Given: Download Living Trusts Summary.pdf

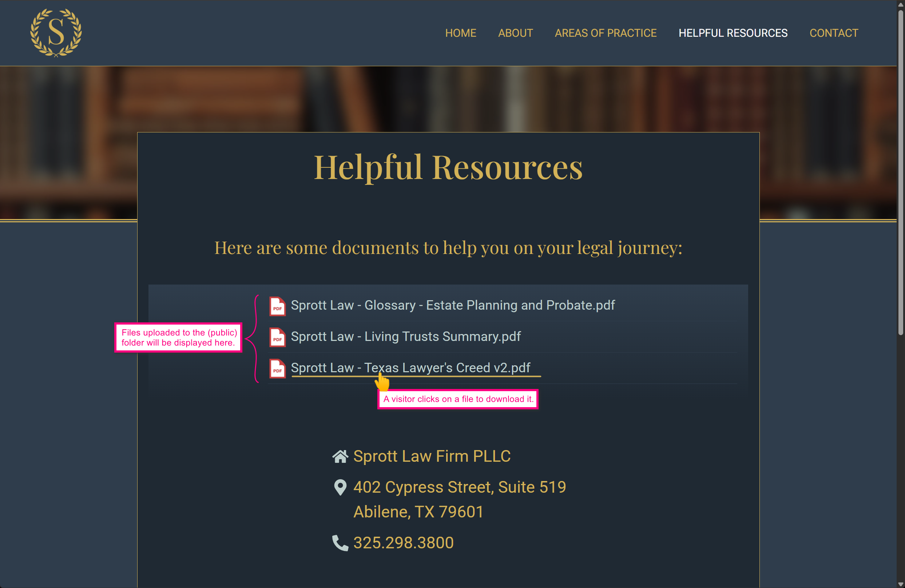Looking at the screenshot, I should tap(405, 337).
